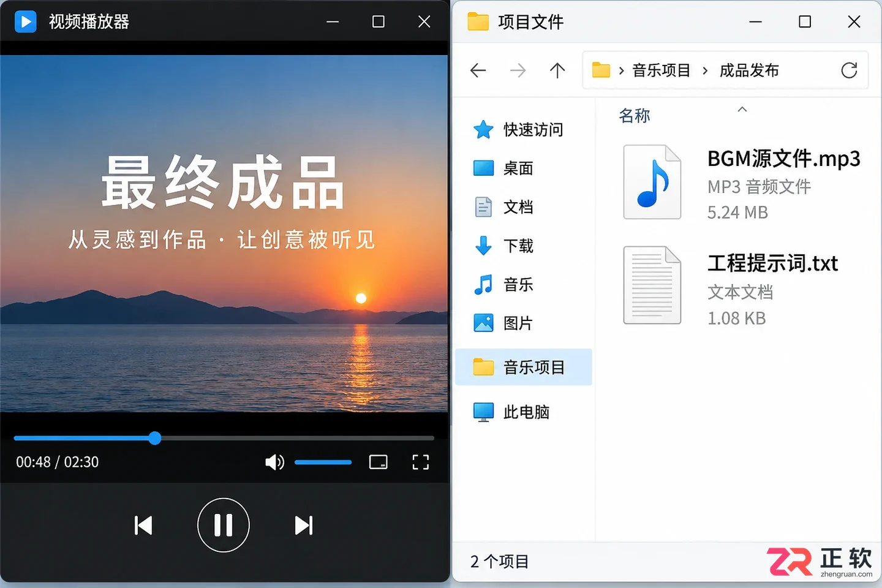Viewport: 882px width, 588px height.
Task: Expand the chevron before 成品发布 breadcrumb
Action: click(x=705, y=70)
